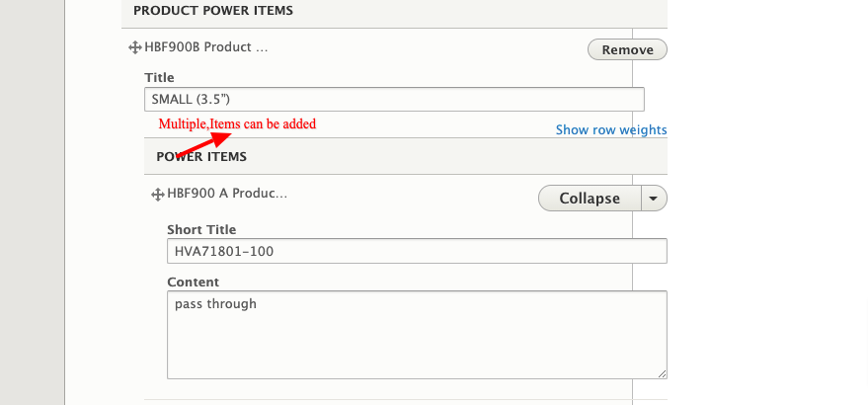The image size is (868, 405).
Task: Remove the HBF900B product power item
Action: coord(627,49)
